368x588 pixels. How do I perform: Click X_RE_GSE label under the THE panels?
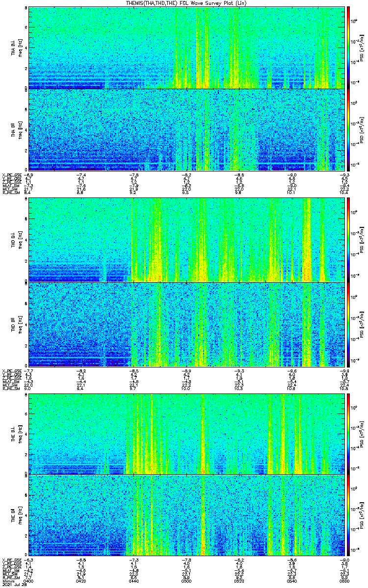tap(12, 559)
